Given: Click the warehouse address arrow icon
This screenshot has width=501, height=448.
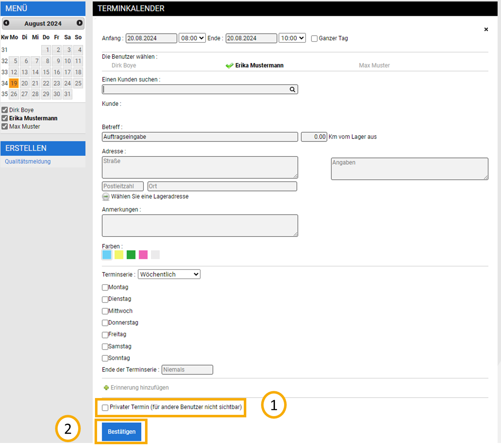Looking at the screenshot, I should click(x=106, y=196).
